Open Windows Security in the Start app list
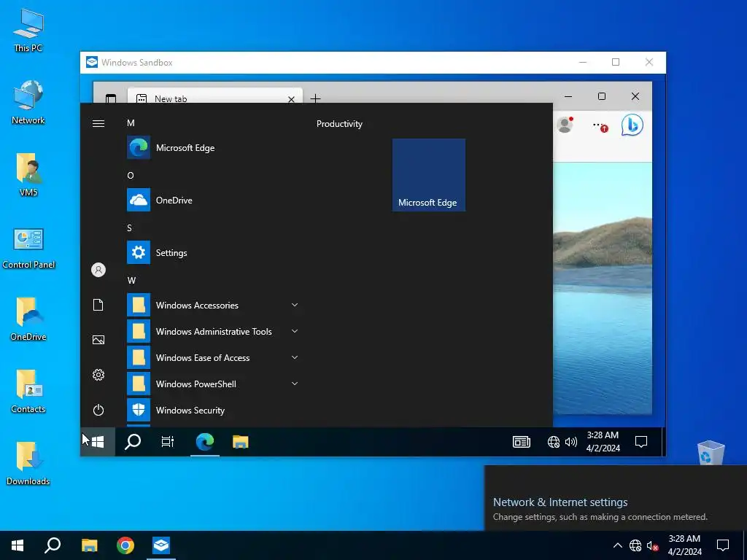 [212, 410]
